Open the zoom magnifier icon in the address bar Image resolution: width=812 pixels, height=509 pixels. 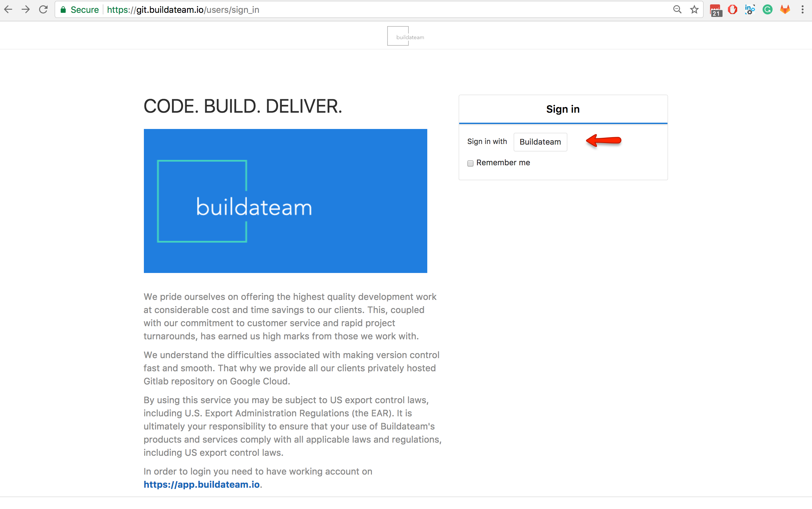click(677, 9)
